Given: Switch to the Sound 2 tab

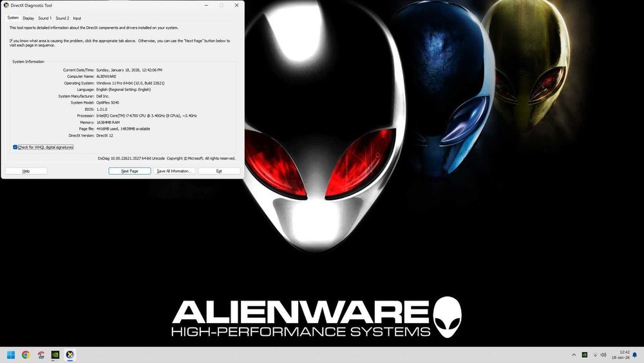Looking at the screenshot, I should click(x=62, y=18).
